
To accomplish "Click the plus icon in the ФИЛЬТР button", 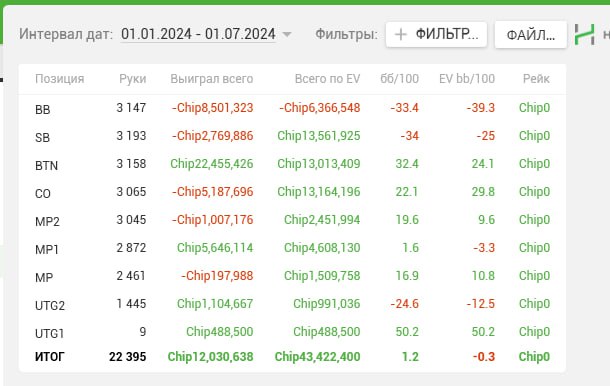I will coord(401,35).
